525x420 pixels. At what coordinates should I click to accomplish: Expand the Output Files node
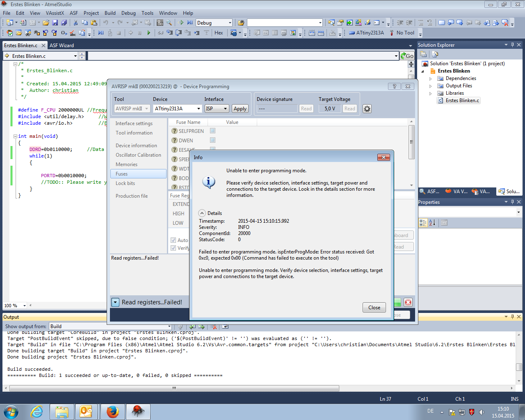[430, 86]
